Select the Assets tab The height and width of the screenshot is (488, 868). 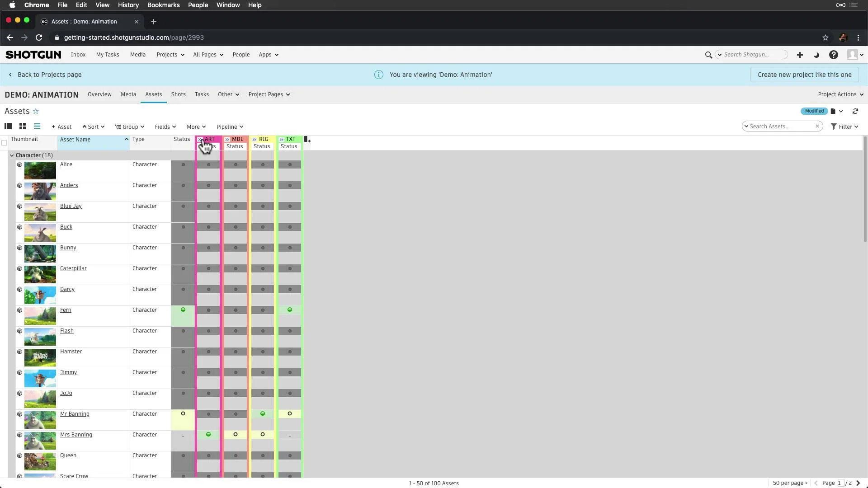(154, 94)
